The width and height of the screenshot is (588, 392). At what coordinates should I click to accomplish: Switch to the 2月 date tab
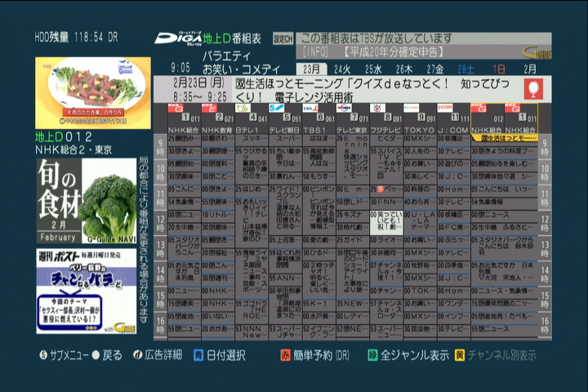(530, 69)
